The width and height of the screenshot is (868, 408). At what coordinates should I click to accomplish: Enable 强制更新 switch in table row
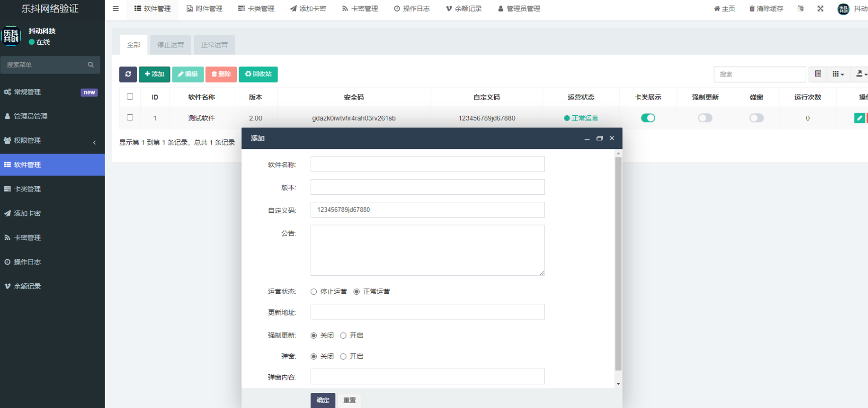(x=705, y=118)
